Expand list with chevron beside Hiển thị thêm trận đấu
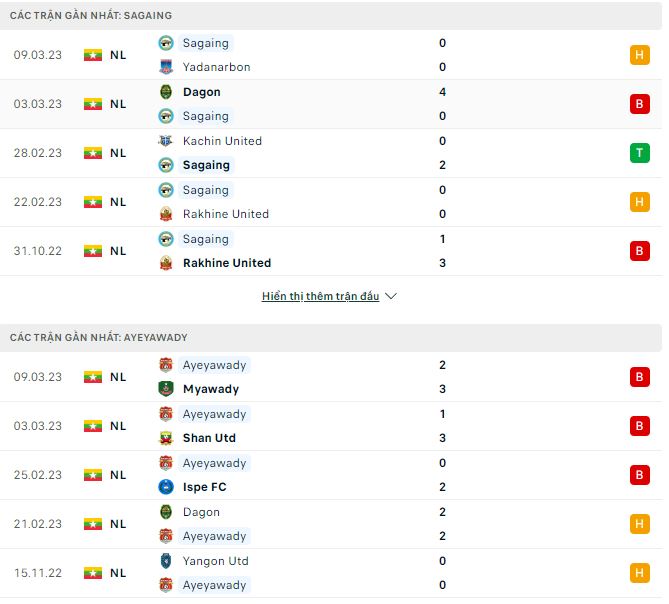 click(391, 297)
